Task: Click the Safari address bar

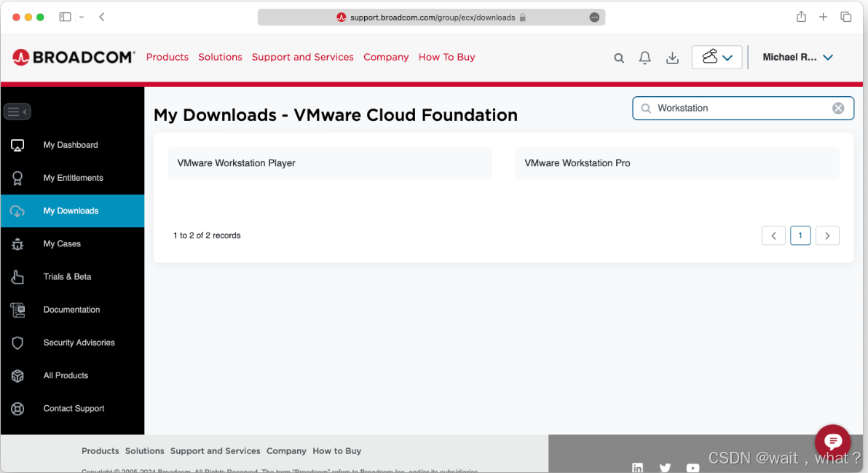Action: point(431,17)
